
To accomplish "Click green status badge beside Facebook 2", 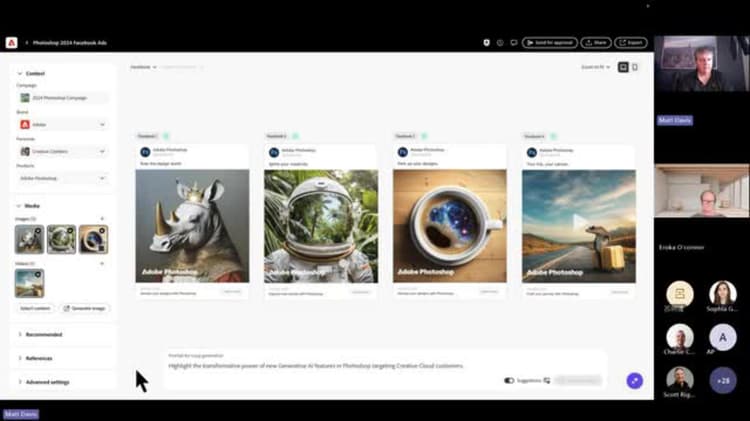I will 295,136.
